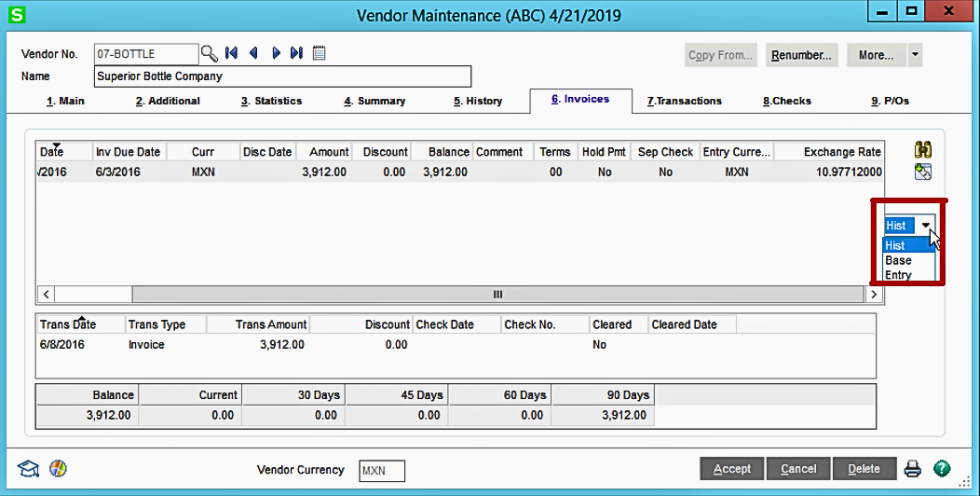Open the dropdown arrow beside More button
980x496 pixels.
point(916,55)
